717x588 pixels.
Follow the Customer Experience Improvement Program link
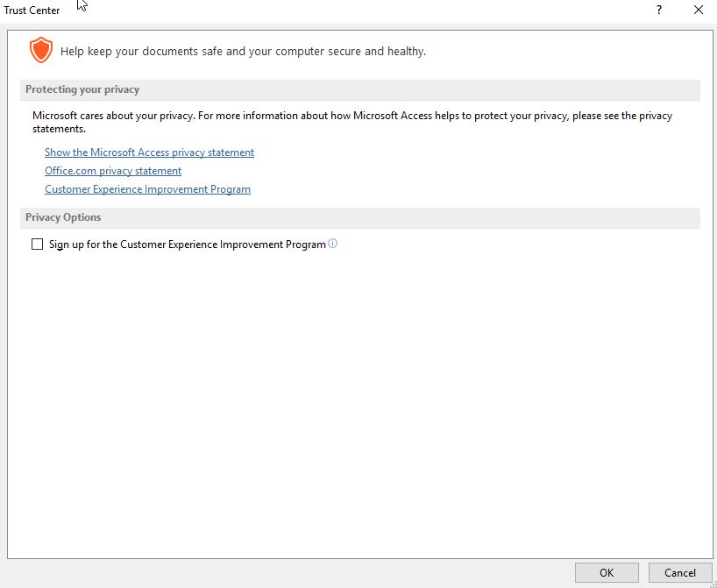click(x=147, y=188)
